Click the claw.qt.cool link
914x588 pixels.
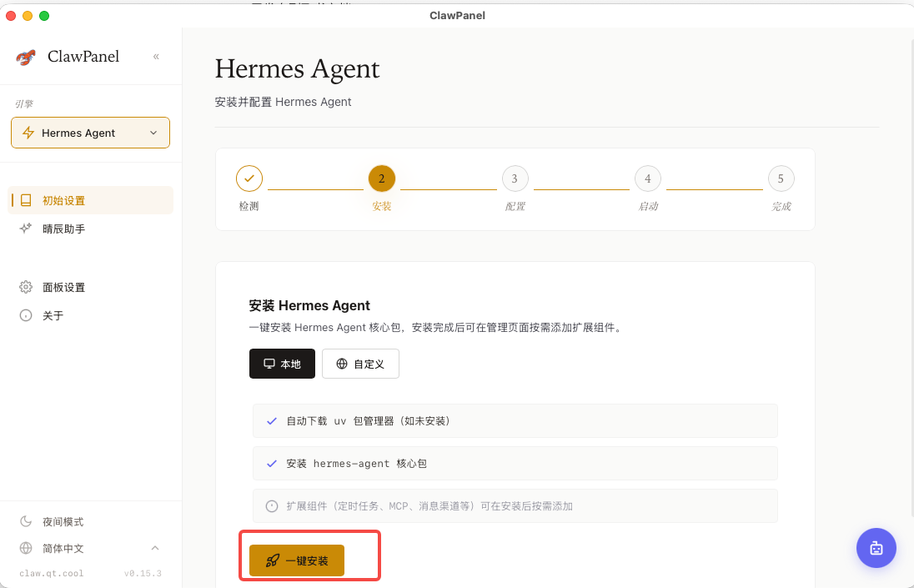pyautogui.click(x=52, y=574)
